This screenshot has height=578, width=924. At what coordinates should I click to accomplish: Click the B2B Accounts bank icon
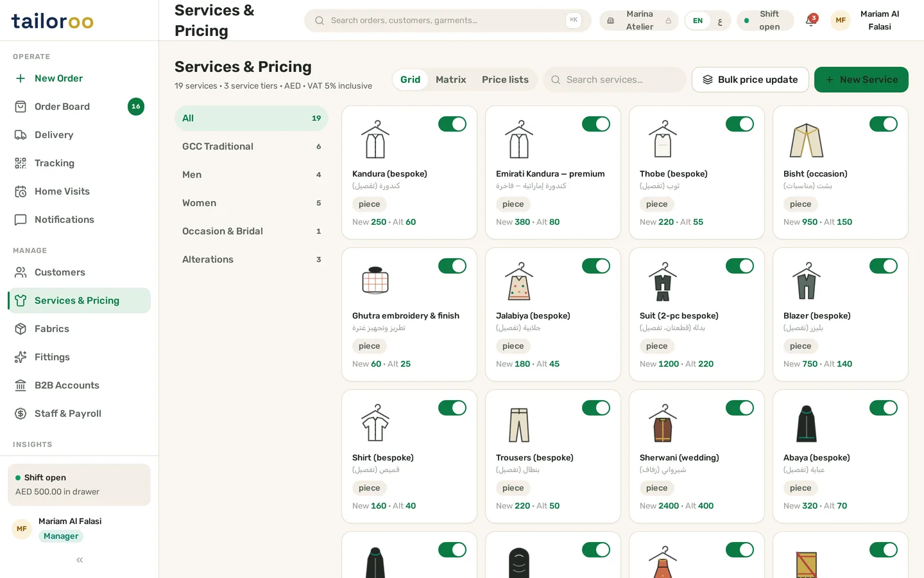[x=21, y=385]
